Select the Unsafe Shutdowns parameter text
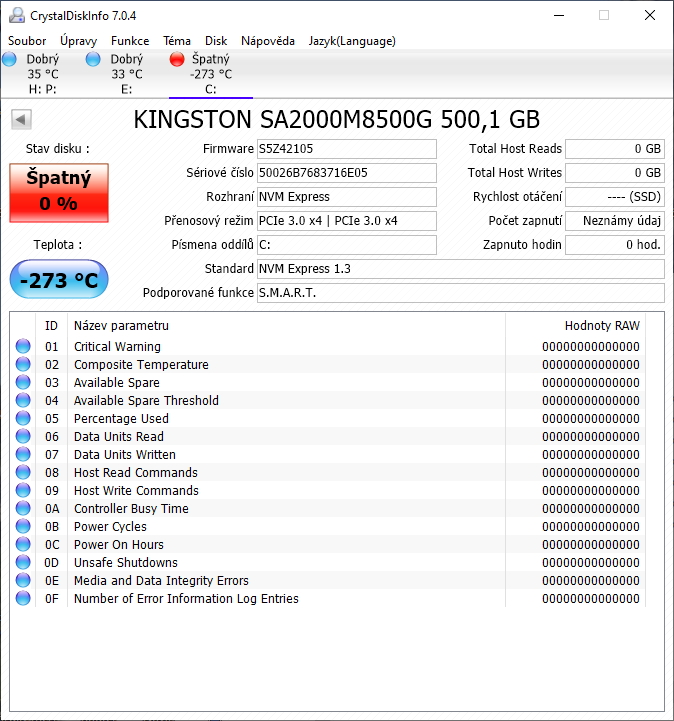Viewport: 674px width, 721px height. (126, 562)
